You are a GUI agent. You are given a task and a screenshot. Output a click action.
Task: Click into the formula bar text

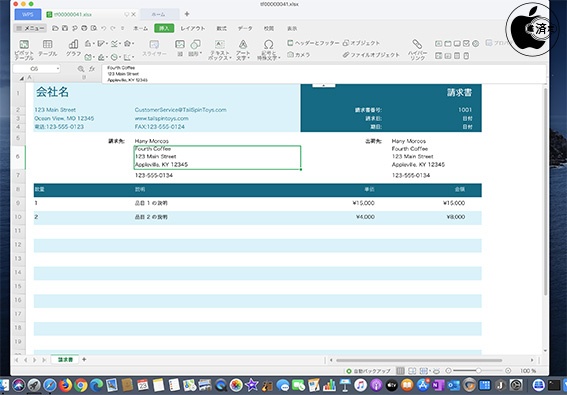point(324,74)
